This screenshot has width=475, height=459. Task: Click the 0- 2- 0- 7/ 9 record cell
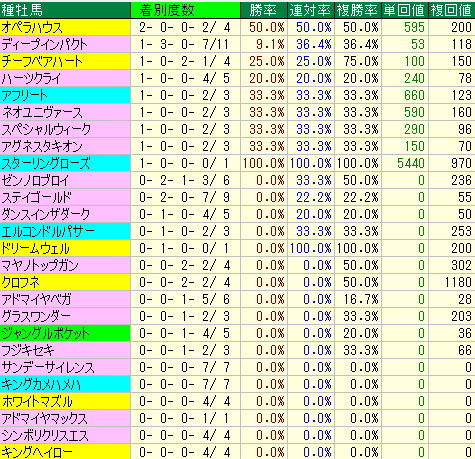[x=185, y=197]
